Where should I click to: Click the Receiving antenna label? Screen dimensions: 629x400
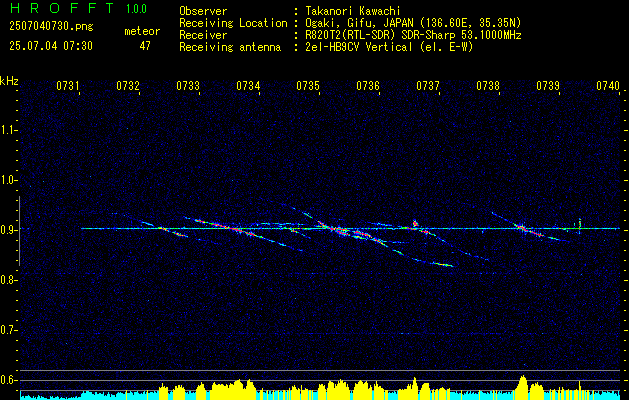click(230, 47)
